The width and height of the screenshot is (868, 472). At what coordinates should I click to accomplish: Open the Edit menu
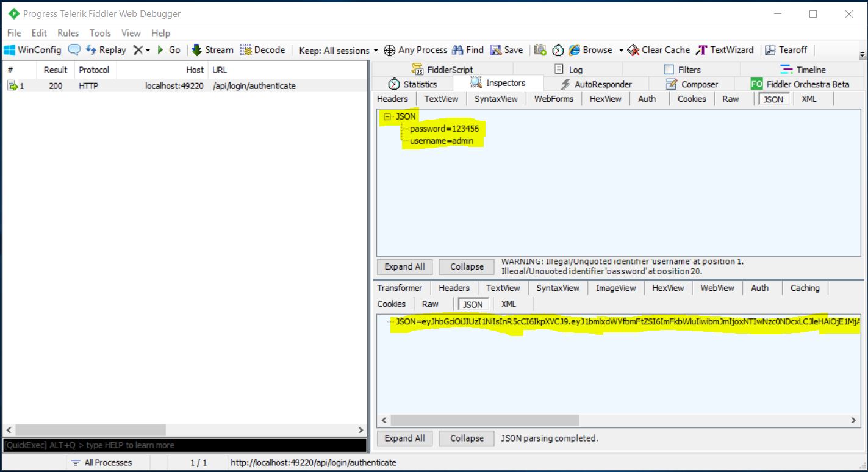tap(39, 33)
